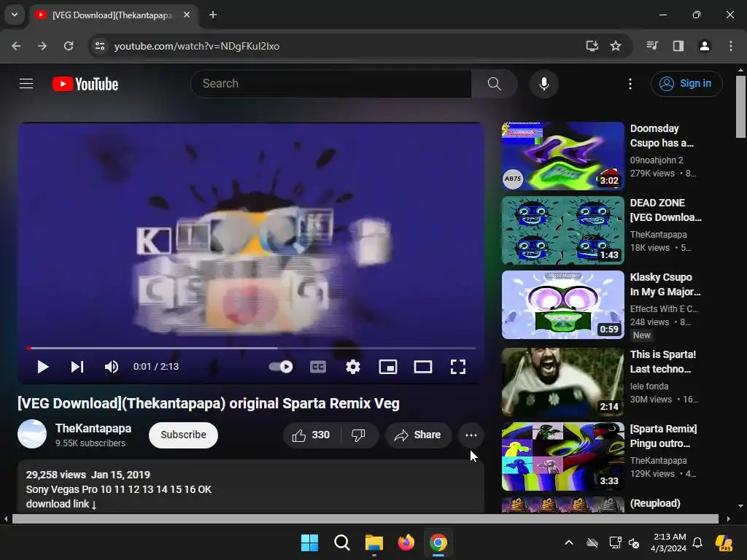Select the VEG Download browser tab
Viewport: 747px width, 560px height.
(x=113, y=15)
